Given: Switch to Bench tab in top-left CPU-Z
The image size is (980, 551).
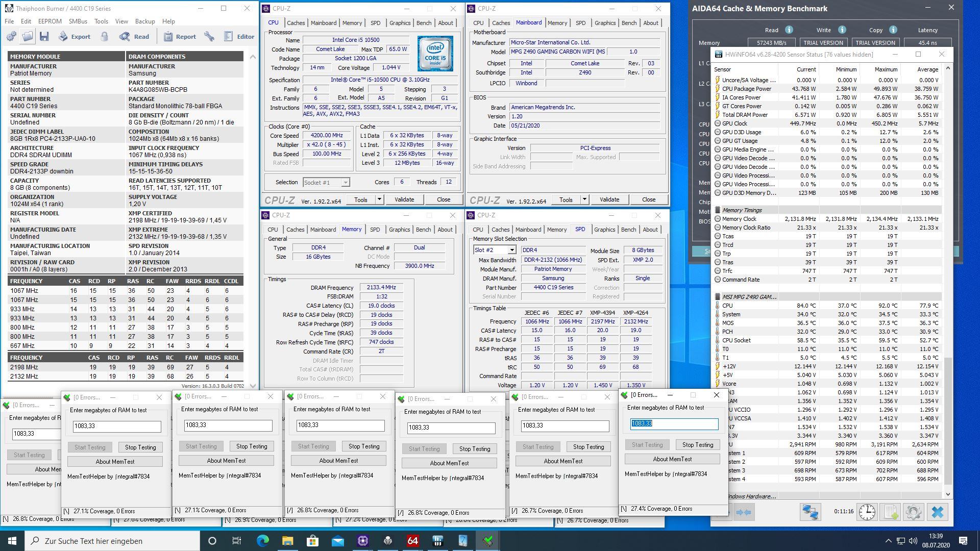Looking at the screenshot, I should (x=424, y=23).
